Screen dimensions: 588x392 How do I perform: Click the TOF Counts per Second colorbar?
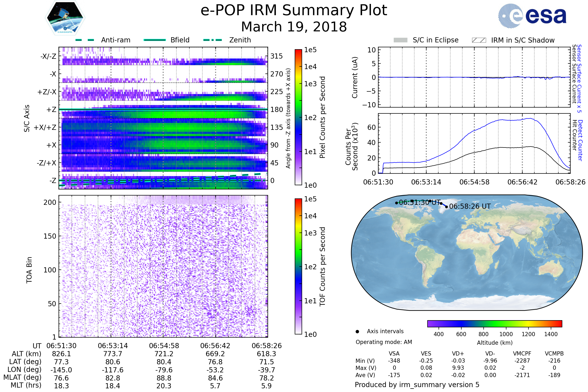click(298, 266)
